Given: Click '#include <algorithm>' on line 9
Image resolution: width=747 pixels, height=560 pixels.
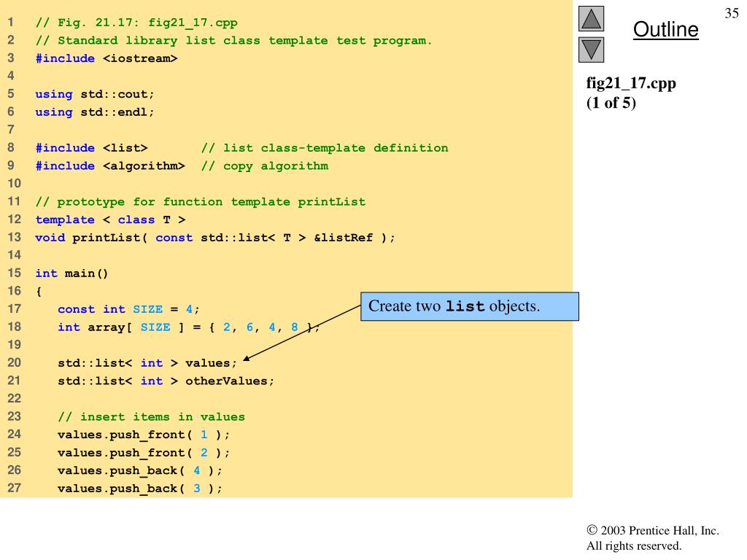Looking at the screenshot, I should (110, 166).
